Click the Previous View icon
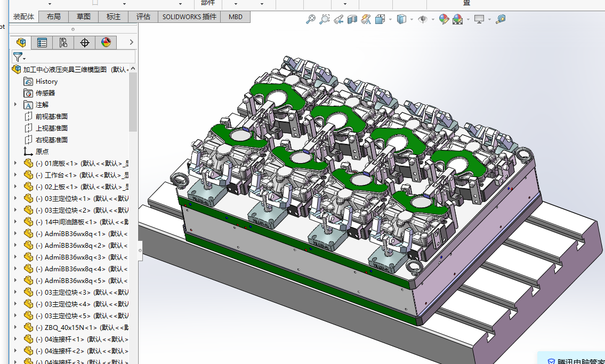The image size is (605, 364). [x=338, y=19]
